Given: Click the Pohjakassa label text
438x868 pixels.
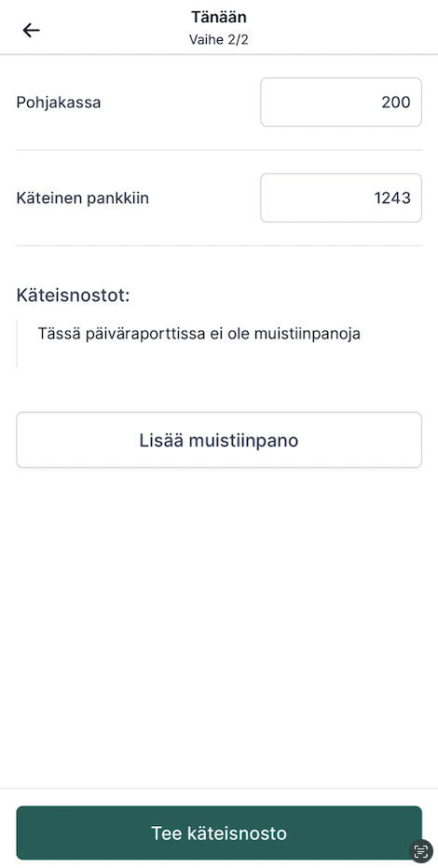Looking at the screenshot, I should [59, 103].
